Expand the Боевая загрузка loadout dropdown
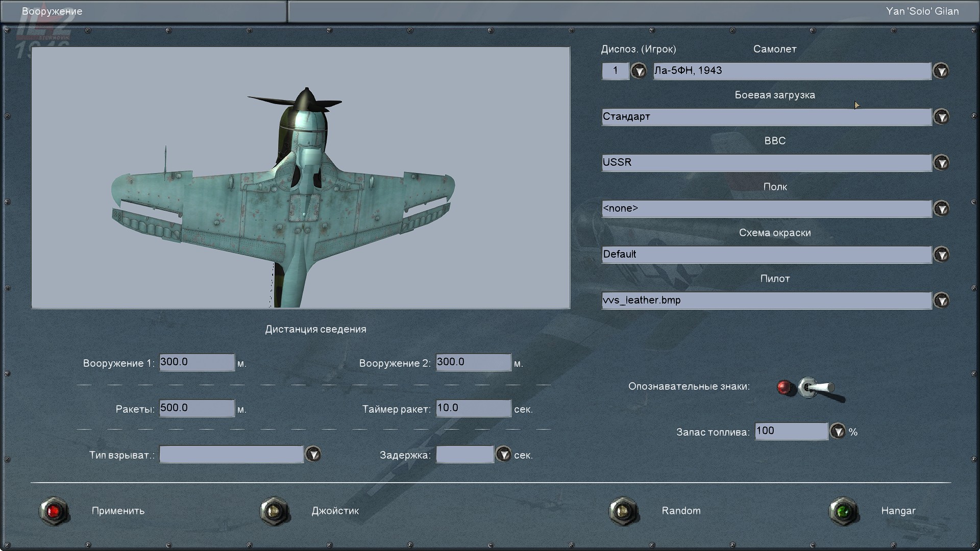The image size is (980, 551). coord(941,117)
